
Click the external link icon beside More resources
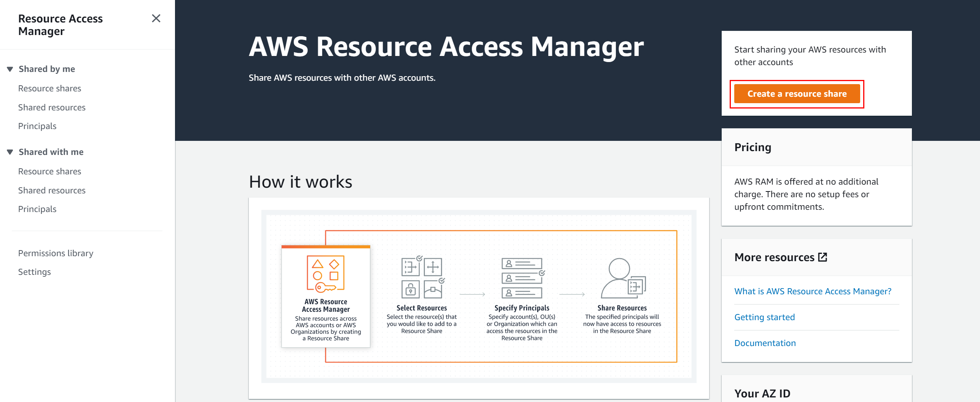pos(823,257)
